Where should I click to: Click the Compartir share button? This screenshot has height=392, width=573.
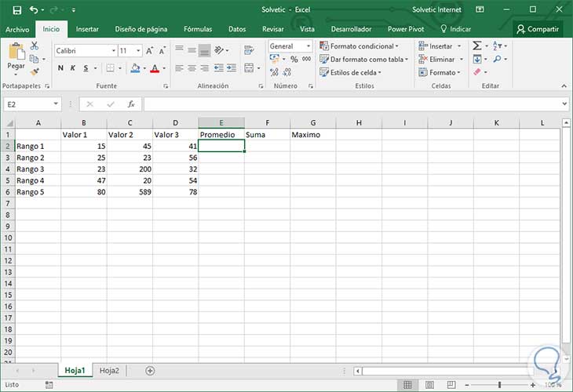pyautogui.click(x=538, y=29)
